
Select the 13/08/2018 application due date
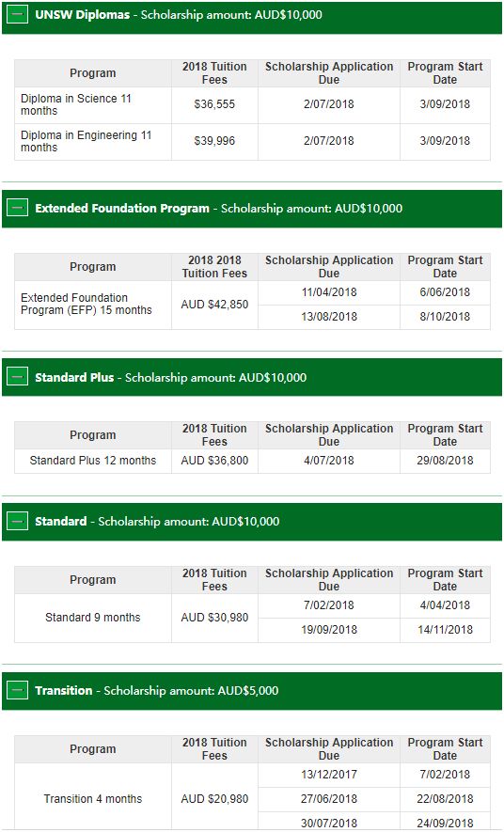(329, 317)
